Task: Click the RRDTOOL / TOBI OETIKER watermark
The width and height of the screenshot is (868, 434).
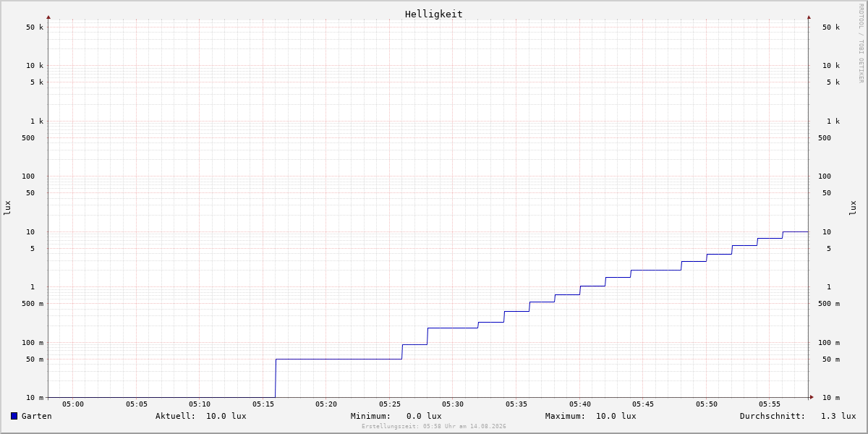Action: (861, 43)
